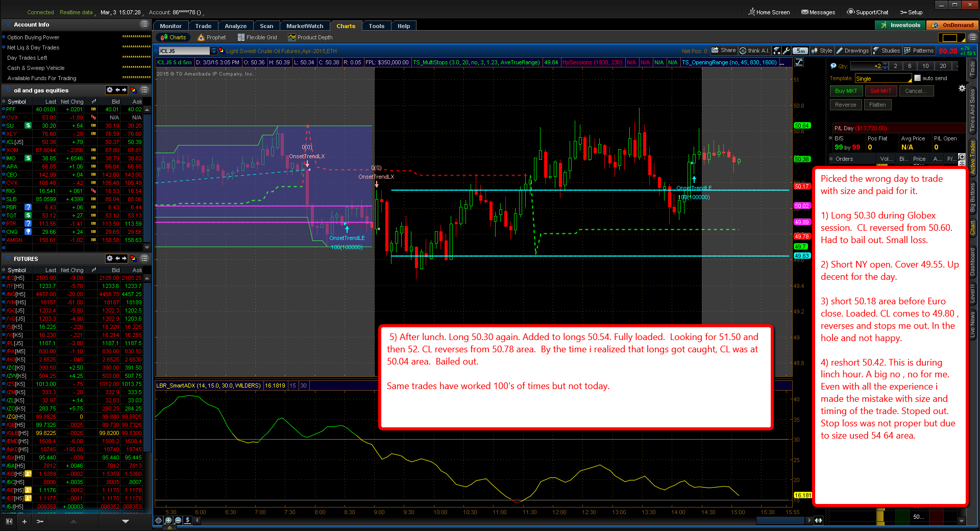The width and height of the screenshot is (980, 531).
Task: Open the Patterns menu
Action: (x=919, y=51)
